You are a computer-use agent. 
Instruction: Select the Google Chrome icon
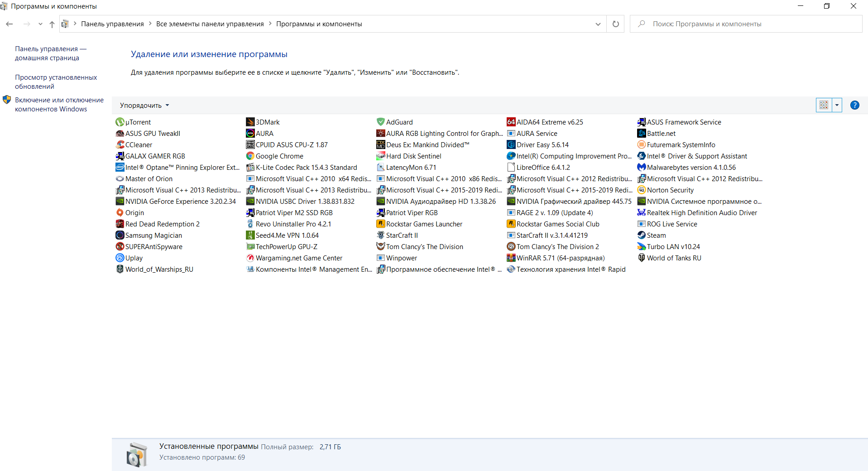click(250, 156)
